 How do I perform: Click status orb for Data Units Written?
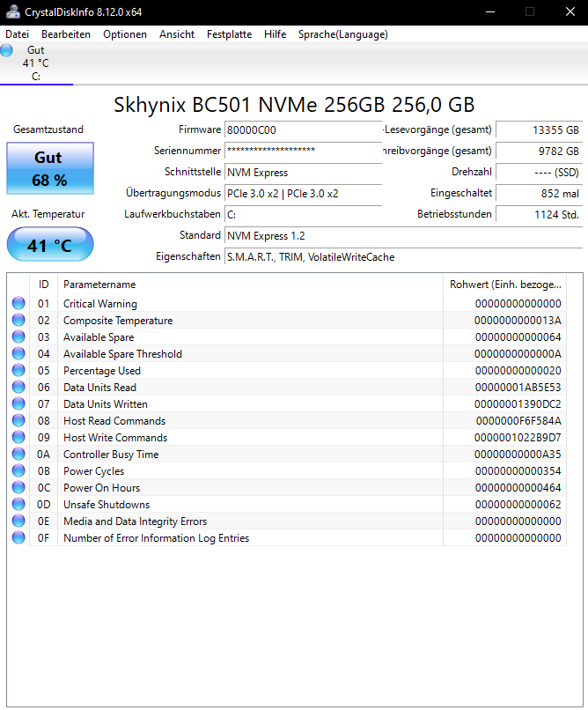point(18,403)
